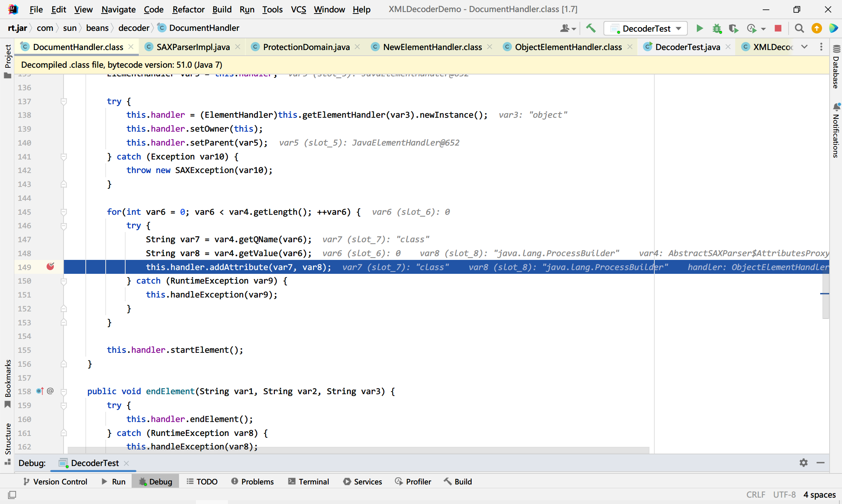Open Search Everywhere magnifier icon
842x504 pixels.
pos(799,29)
